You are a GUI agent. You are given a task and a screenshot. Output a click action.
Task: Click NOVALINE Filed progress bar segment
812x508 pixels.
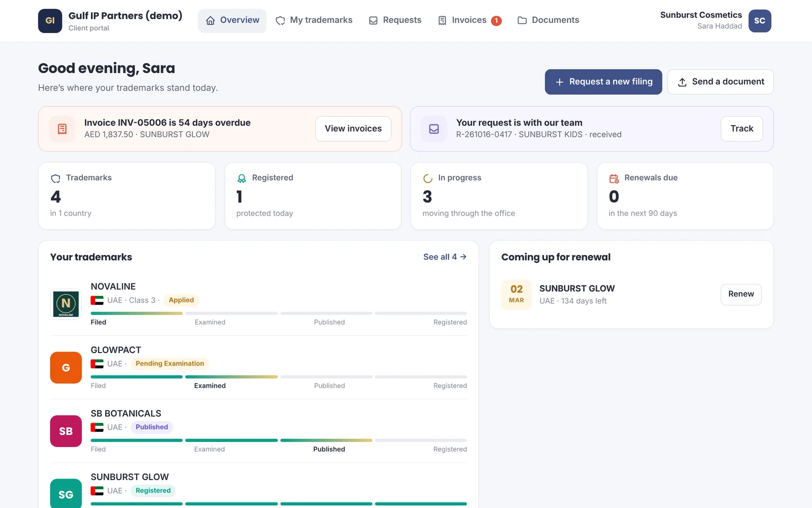click(137, 313)
